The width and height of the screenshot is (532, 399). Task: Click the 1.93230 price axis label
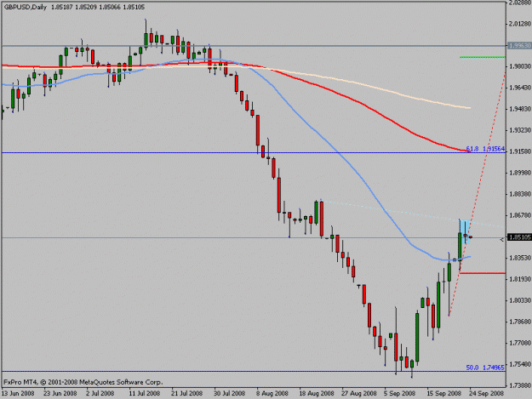tap(519, 130)
